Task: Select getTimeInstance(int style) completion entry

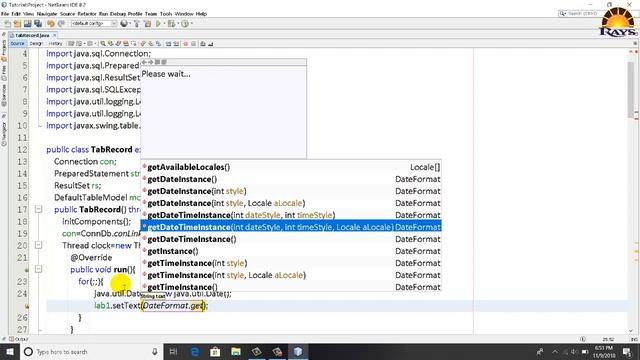Action: (x=291, y=263)
